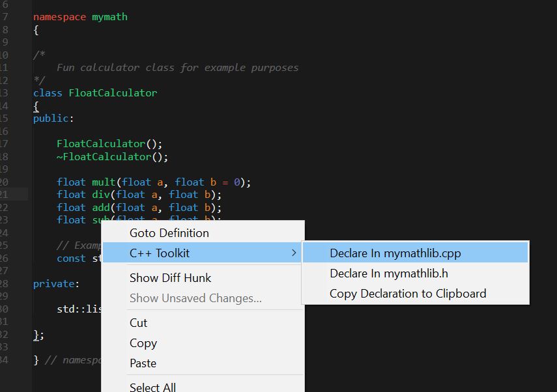The height and width of the screenshot is (392, 557).
Task: Click the private: access specifier
Action: point(56,284)
